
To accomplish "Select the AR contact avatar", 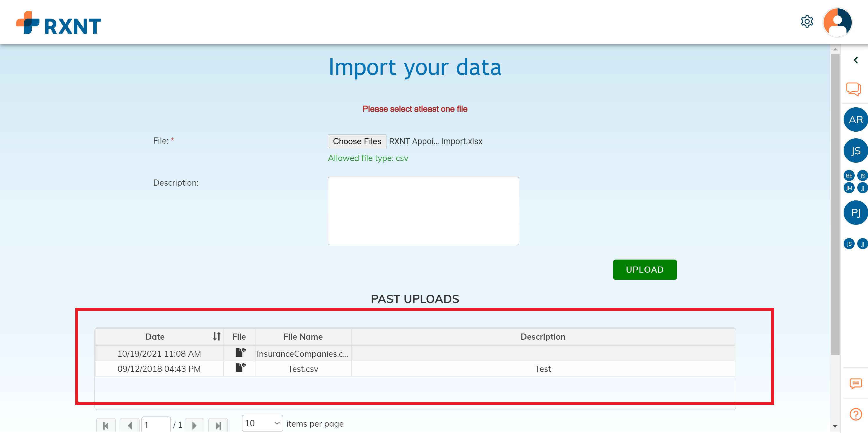I will tap(856, 119).
